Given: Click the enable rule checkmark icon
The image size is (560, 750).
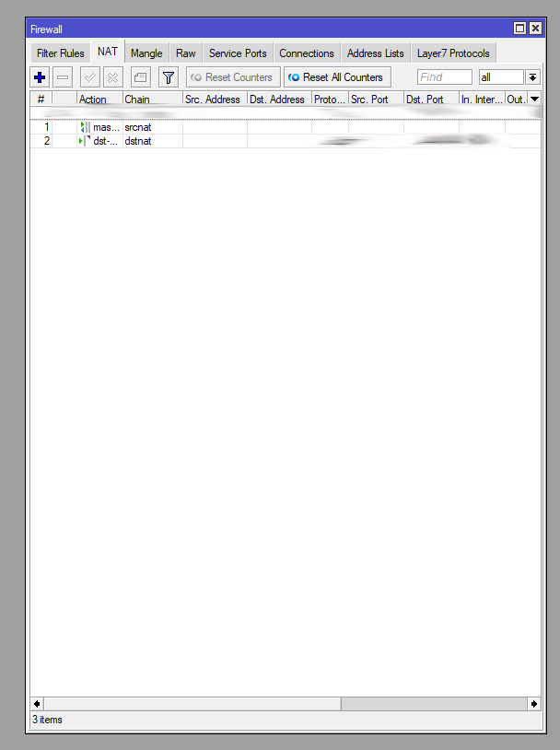Looking at the screenshot, I should [90, 77].
